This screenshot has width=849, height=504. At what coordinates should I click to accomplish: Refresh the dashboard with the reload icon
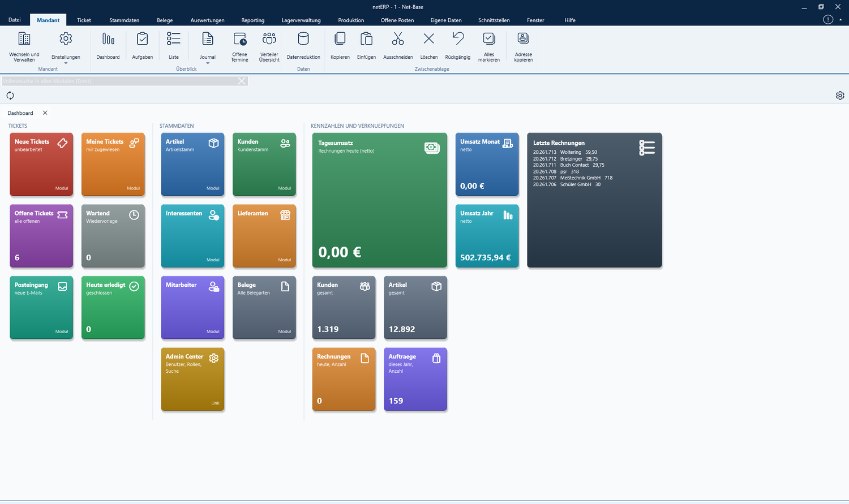[x=10, y=96]
